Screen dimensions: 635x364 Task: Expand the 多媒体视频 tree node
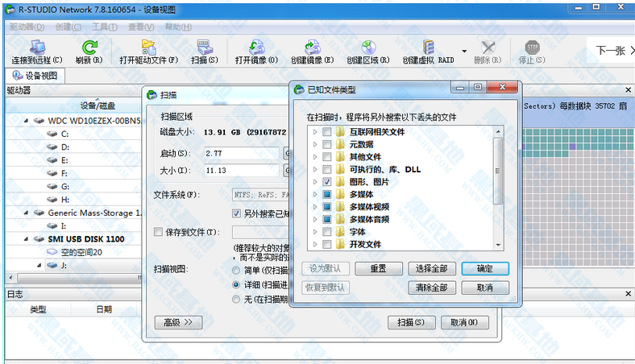point(314,207)
